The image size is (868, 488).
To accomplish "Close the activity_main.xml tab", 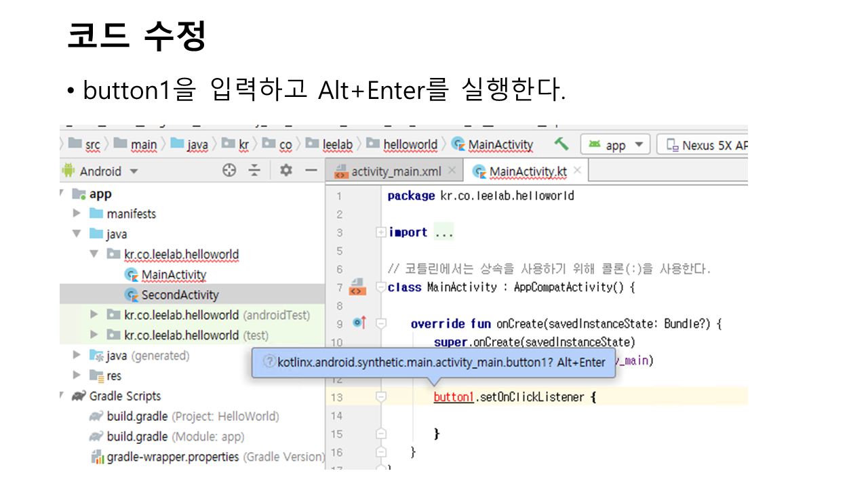I will tap(453, 171).
